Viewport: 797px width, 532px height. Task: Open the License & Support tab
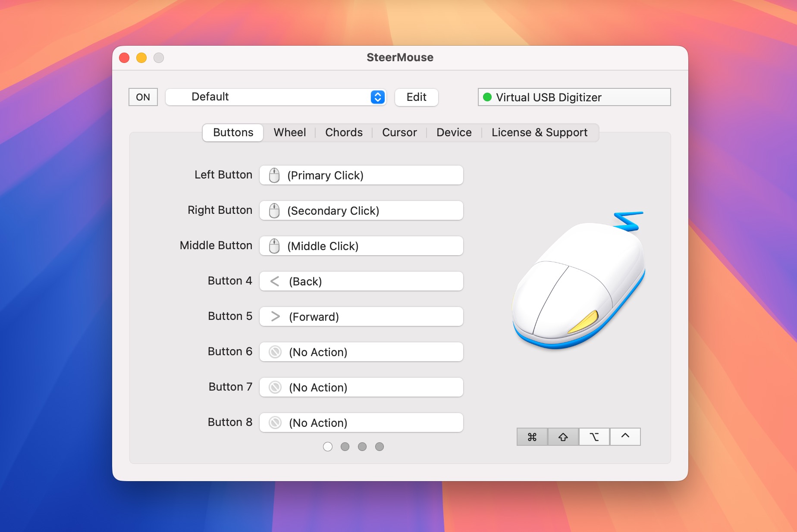pos(540,132)
